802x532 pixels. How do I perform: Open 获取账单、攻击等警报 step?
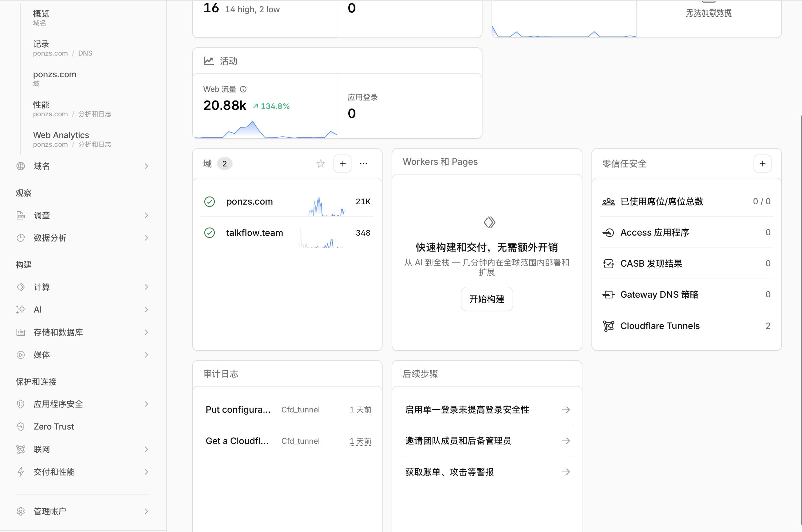(487, 472)
